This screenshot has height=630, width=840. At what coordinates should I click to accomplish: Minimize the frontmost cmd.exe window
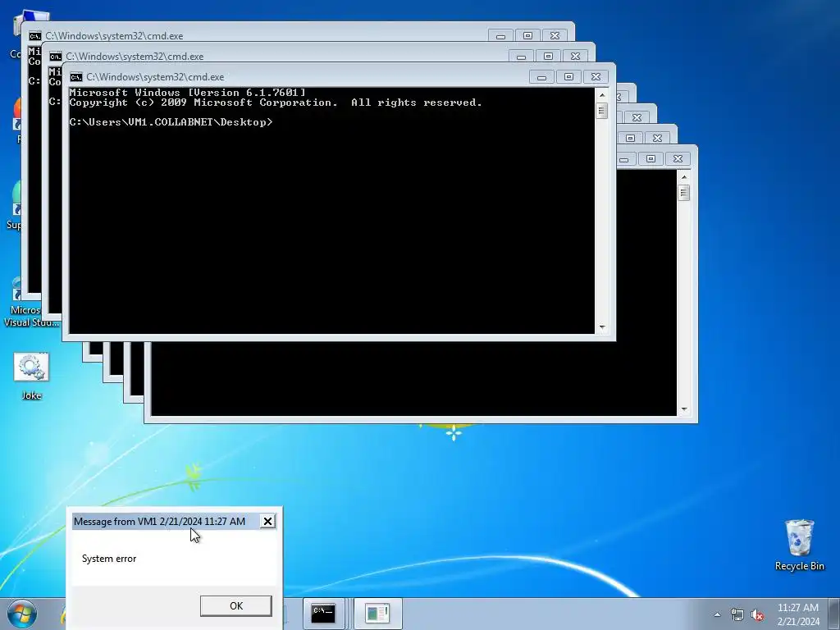point(541,77)
